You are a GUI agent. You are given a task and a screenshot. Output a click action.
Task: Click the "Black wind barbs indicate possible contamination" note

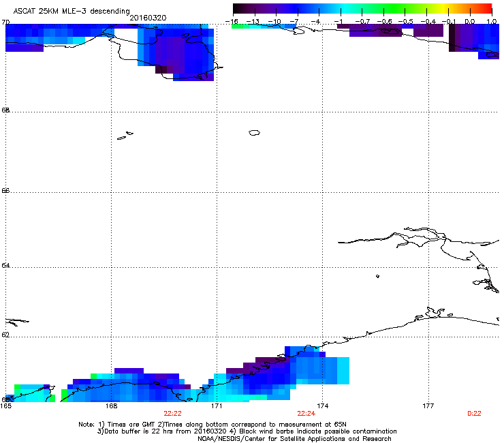[x=317, y=431]
